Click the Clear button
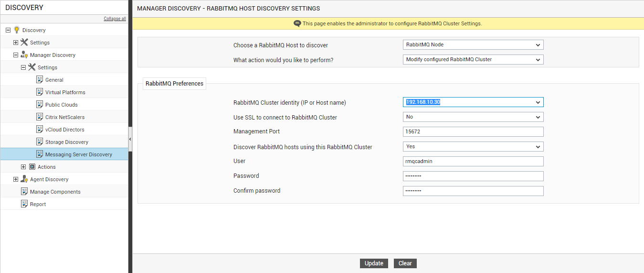644x273 pixels. pos(405,263)
